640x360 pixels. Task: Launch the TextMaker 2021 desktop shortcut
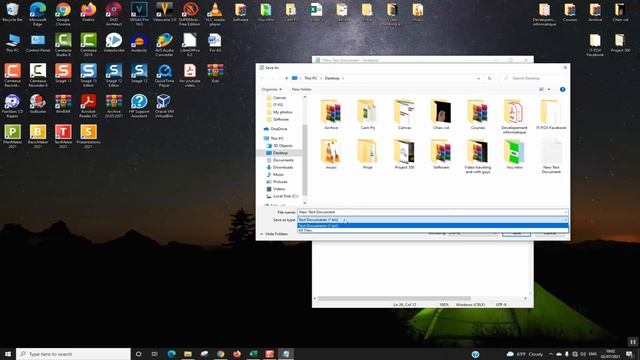pos(63,136)
